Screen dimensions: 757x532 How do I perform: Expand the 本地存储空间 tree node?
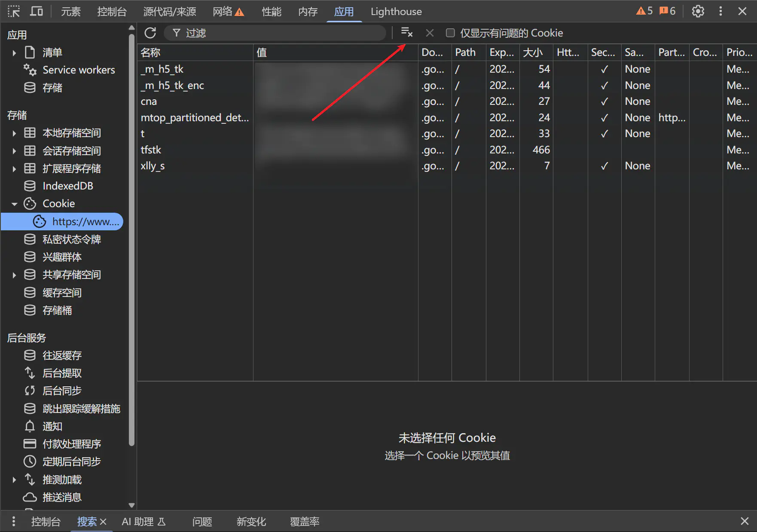tap(14, 133)
